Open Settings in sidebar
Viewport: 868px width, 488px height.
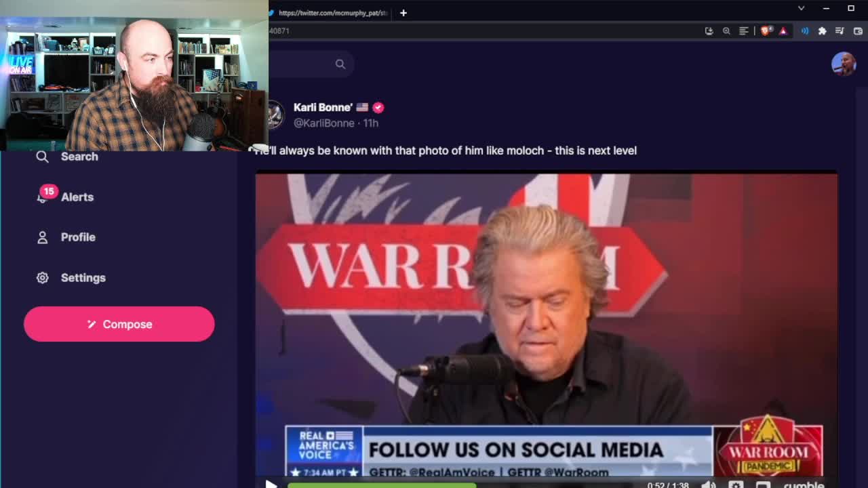click(x=83, y=278)
